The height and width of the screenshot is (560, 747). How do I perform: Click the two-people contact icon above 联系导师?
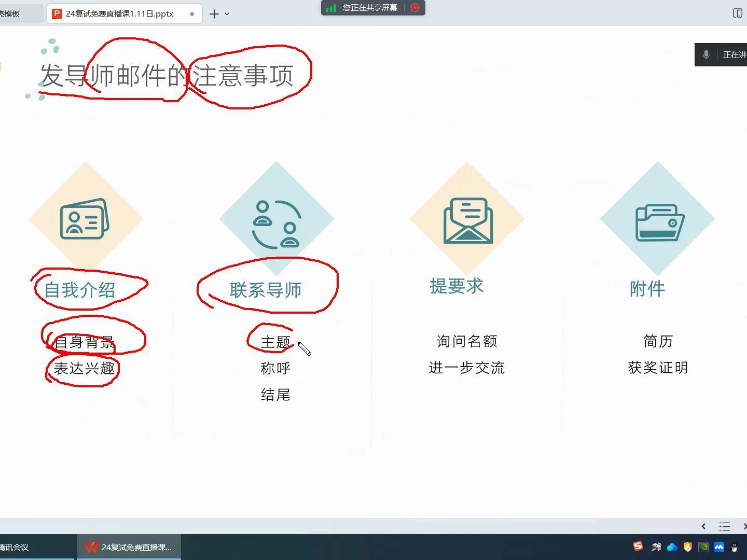coord(276,224)
